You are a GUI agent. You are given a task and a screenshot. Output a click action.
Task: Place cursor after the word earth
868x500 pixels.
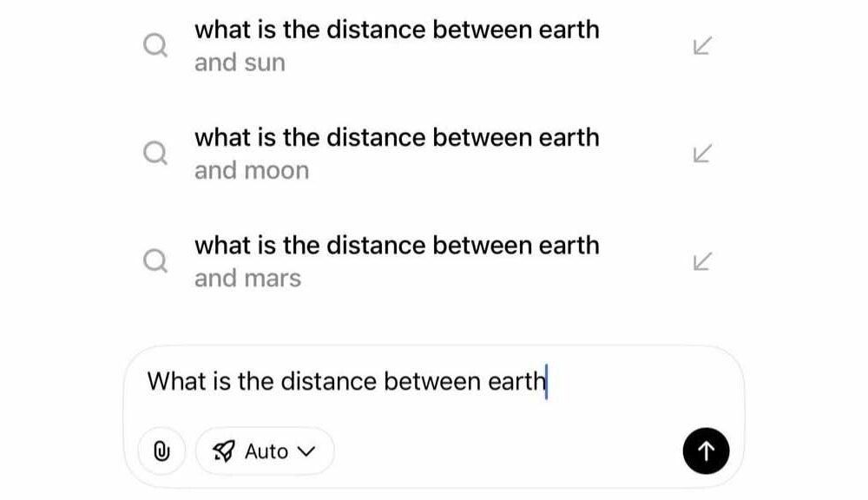point(547,381)
